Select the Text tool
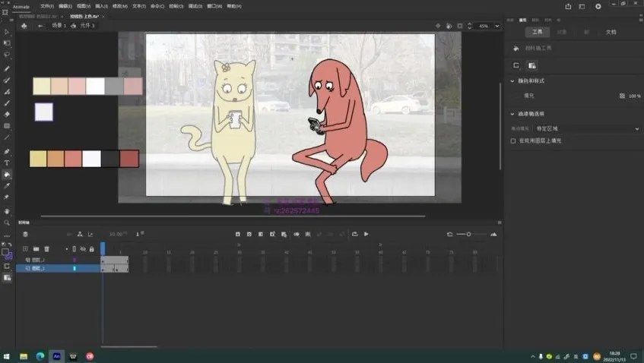644x363 pixels. coord(7,163)
